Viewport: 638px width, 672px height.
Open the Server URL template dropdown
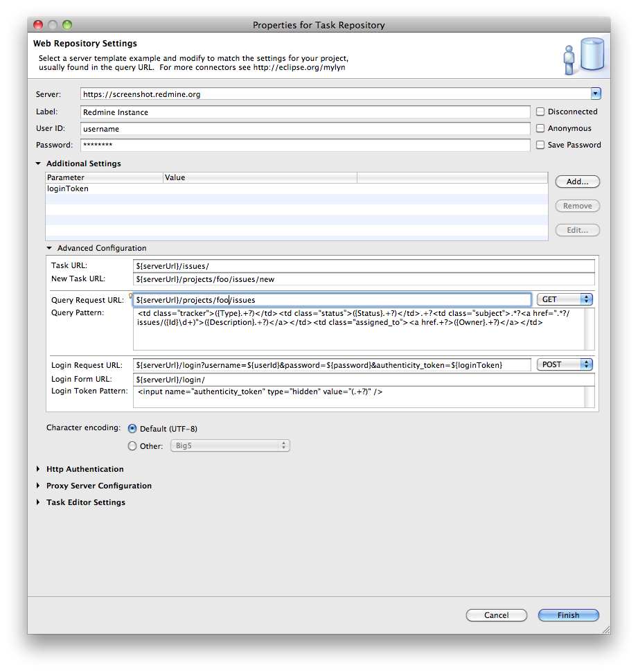pos(596,94)
